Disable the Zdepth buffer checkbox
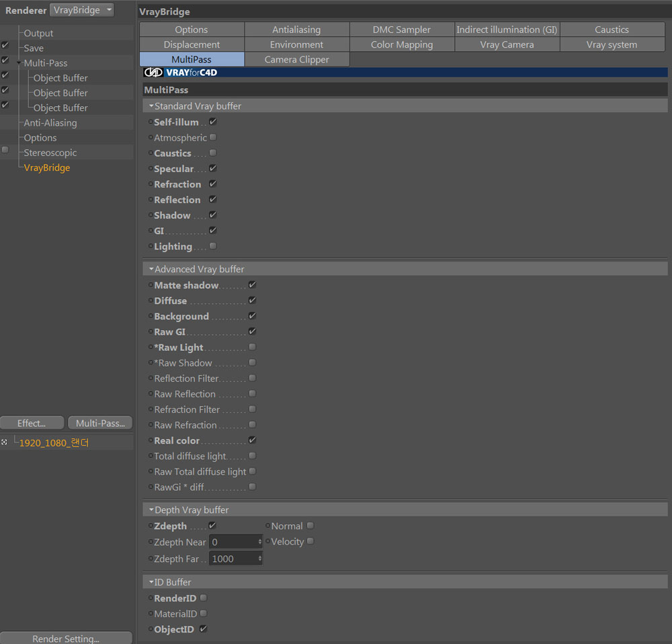 click(x=212, y=525)
